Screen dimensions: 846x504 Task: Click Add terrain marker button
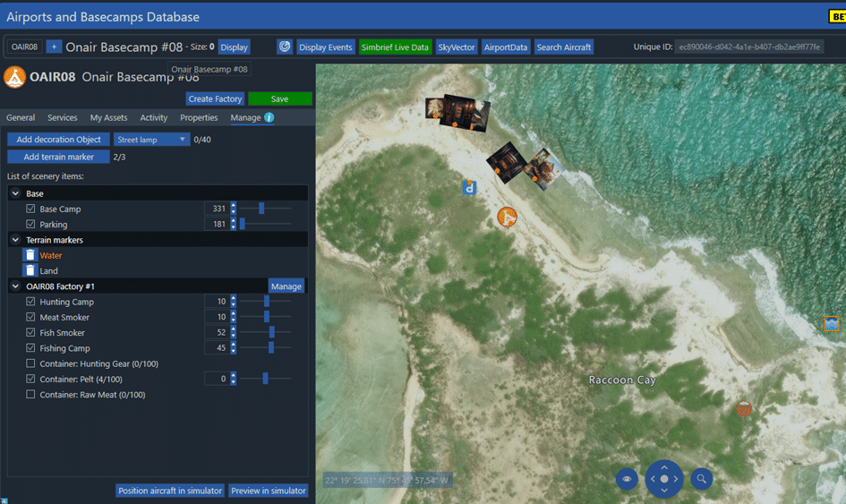coord(58,157)
